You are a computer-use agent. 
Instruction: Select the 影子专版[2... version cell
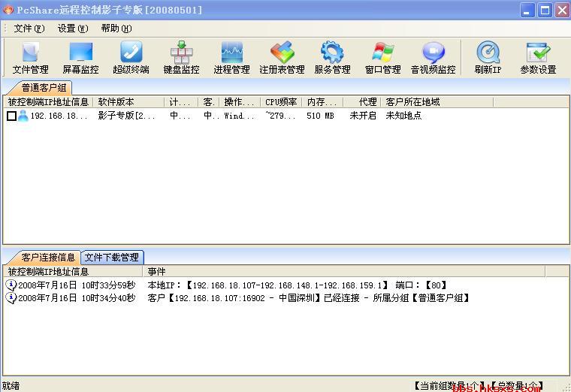click(126, 116)
